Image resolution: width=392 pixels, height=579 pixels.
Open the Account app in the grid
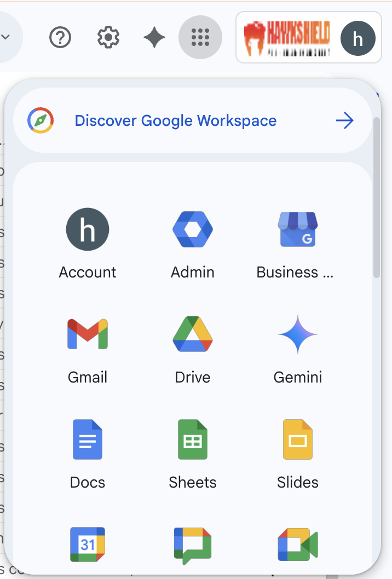pyautogui.click(x=88, y=229)
